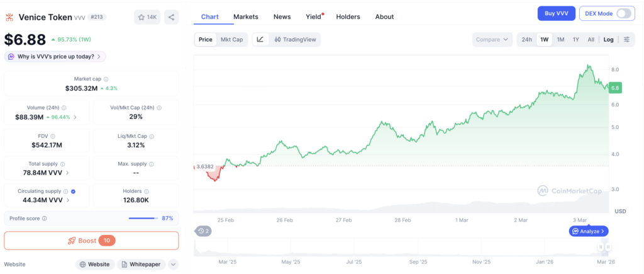Expand the website links chevron
Screen dimensions: 644x274
pos(174,264)
